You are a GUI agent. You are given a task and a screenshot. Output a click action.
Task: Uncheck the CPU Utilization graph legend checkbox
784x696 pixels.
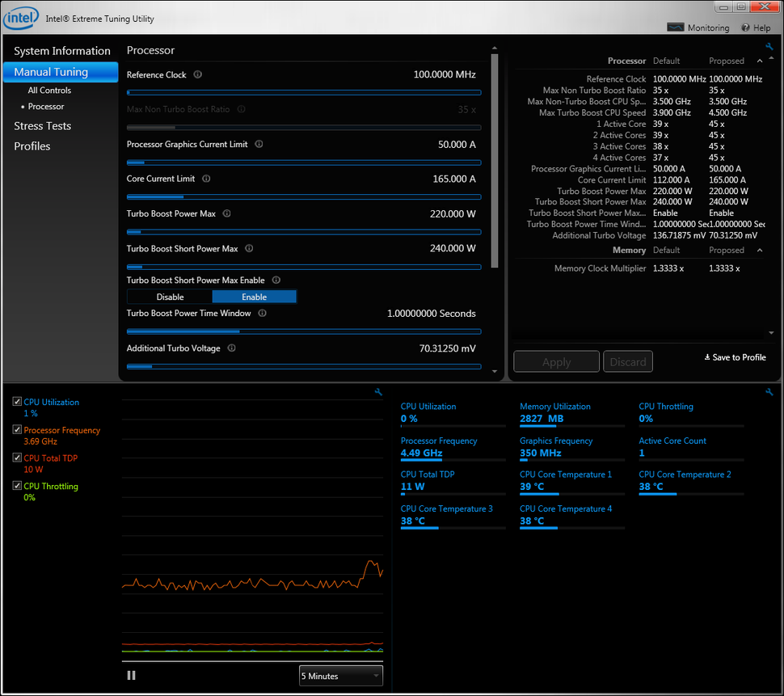pyautogui.click(x=16, y=402)
